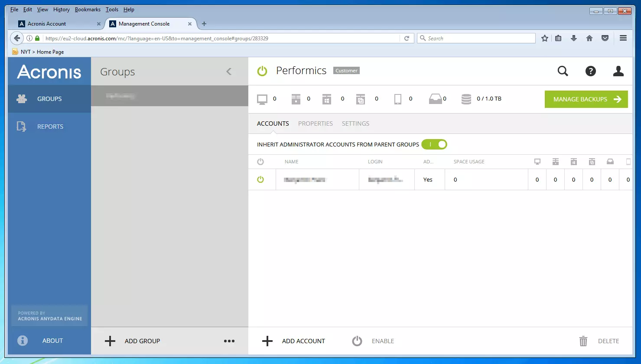Toggle the account row's green power status
Viewport: 641px width, 364px height.
tap(260, 179)
